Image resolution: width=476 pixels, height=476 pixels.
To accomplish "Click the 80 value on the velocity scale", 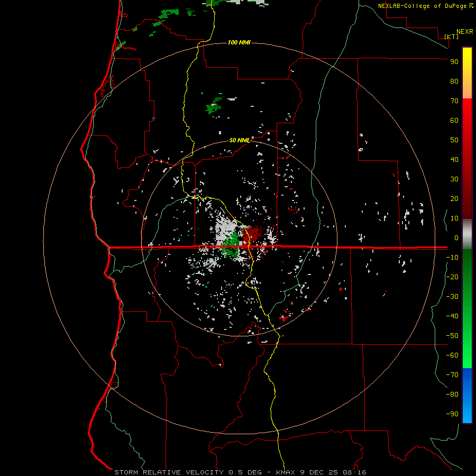I will (454, 81).
